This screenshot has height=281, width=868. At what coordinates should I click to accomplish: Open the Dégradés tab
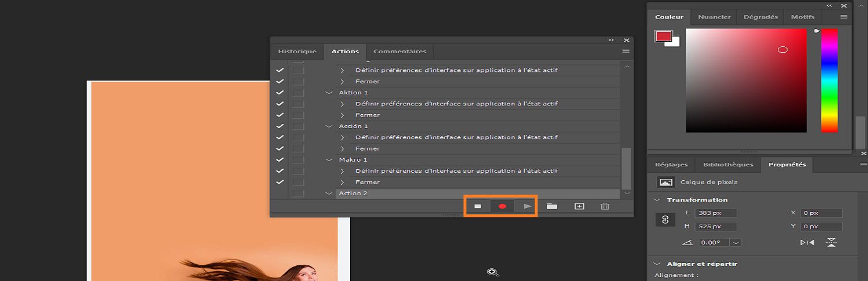760,17
